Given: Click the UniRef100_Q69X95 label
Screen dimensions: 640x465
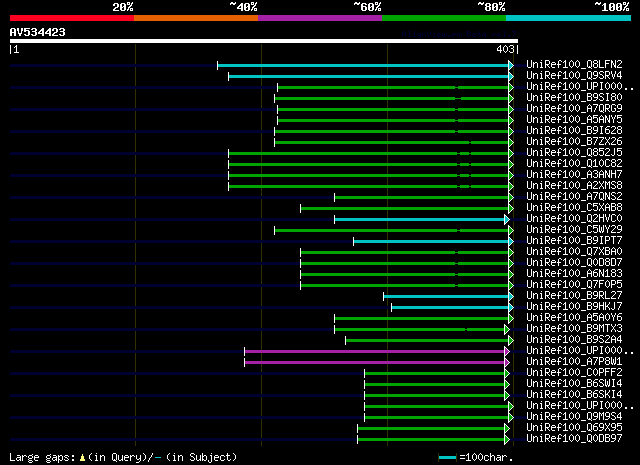Looking at the screenshot, I should 574,428.
